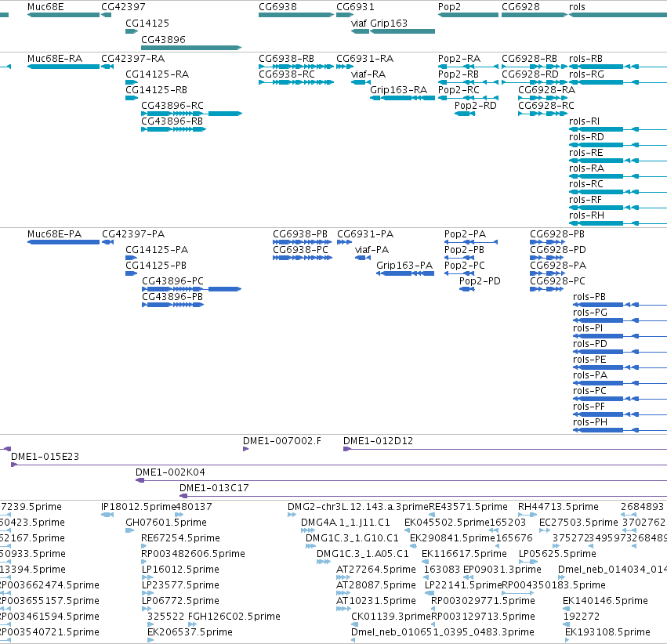667x644 pixels.
Task: Click protein CG43896-PC
Action: (172, 281)
